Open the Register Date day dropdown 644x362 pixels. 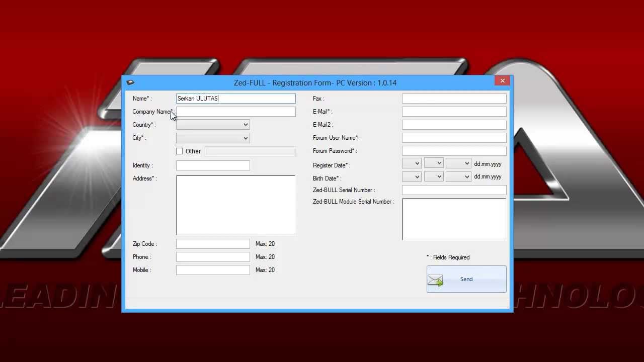click(x=412, y=163)
